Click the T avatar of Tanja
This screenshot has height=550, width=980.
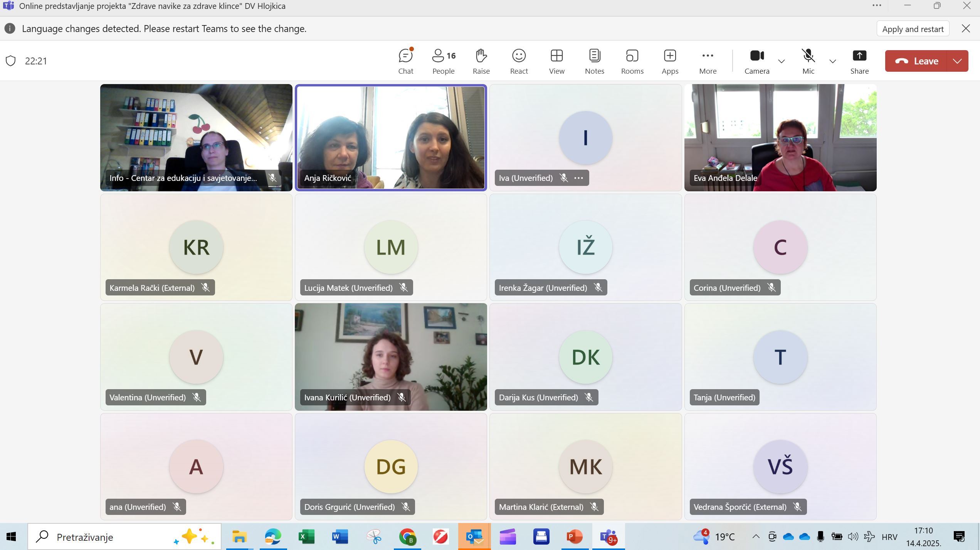pos(780,357)
